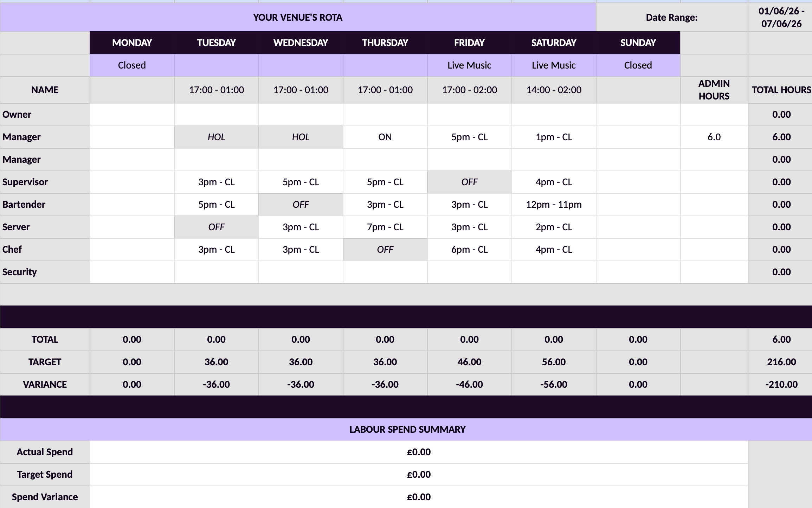Click the ADMIN HOURS header
This screenshot has height=508, width=812.
click(x=714, y=90)
